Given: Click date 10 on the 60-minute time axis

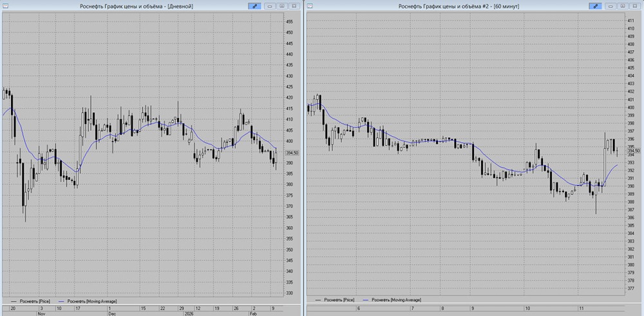Looking at the screenshot, I should coord(527,308).
